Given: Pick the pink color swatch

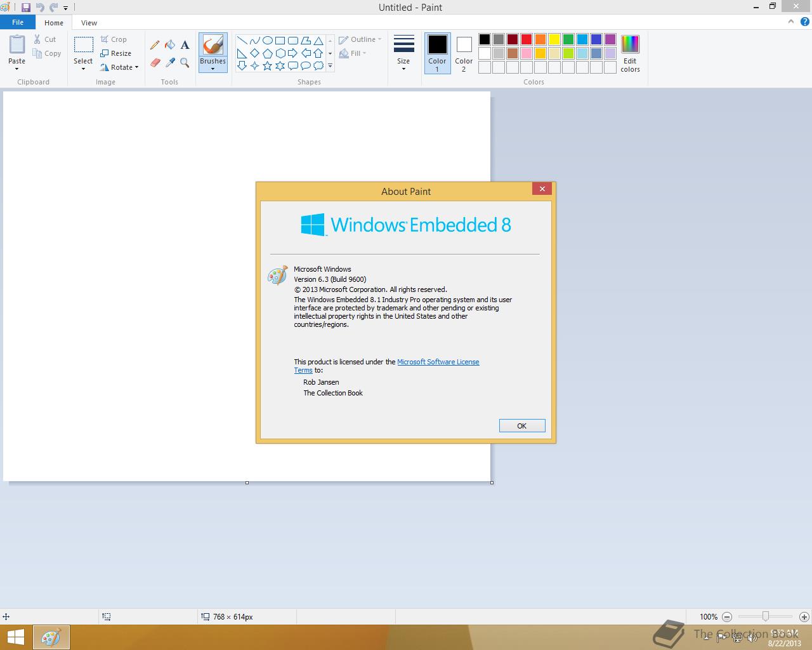Looking at the screenshot, I should [526, 53].
